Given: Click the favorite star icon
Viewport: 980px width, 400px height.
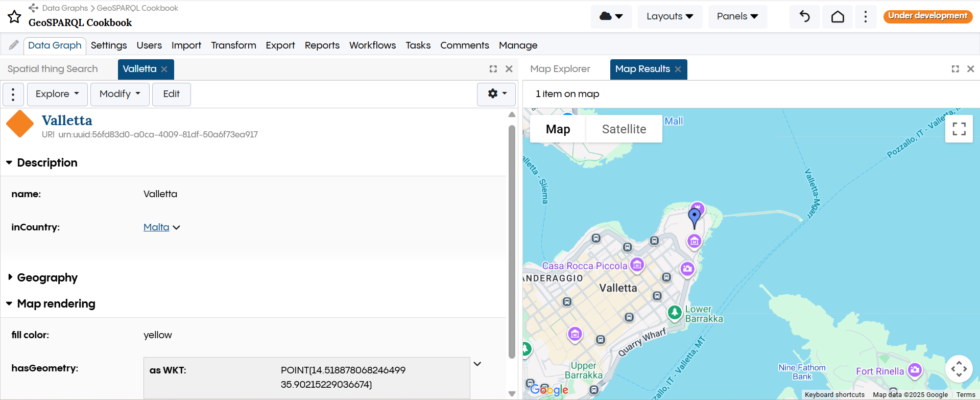Looking at the screenshot, I should click(14, 17).
